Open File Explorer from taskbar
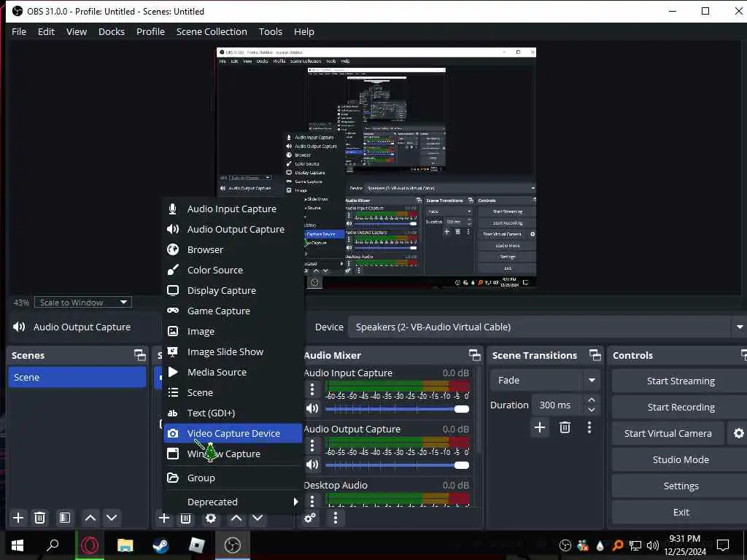The image size is (747, 560). (125, 545)
